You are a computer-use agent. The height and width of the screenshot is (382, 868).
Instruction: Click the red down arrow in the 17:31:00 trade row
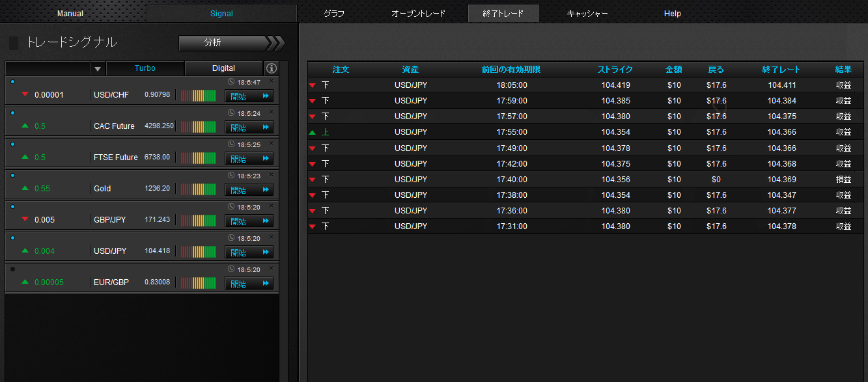click(x=313, y=226)
